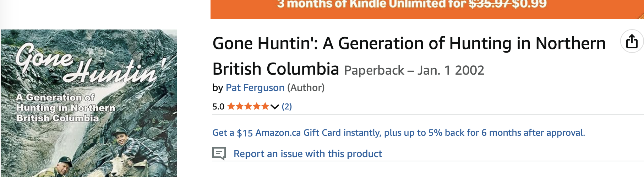Viewport: 644px width, 177px height.
Task: Click the first orange rating star
Action: point(231,106)
